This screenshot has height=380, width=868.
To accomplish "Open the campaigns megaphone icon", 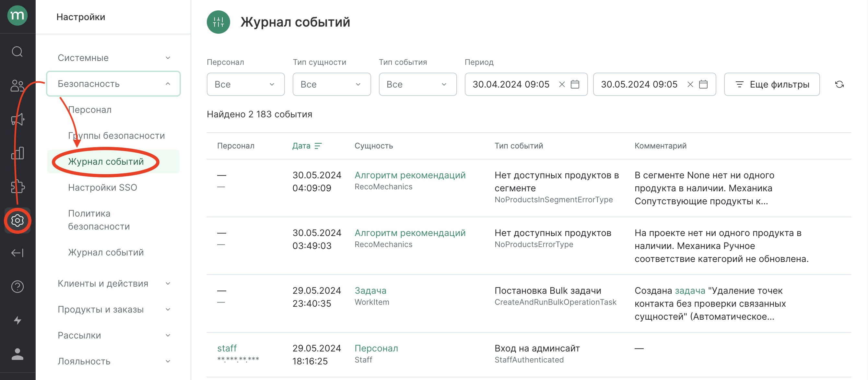I will tap(18, 119).
